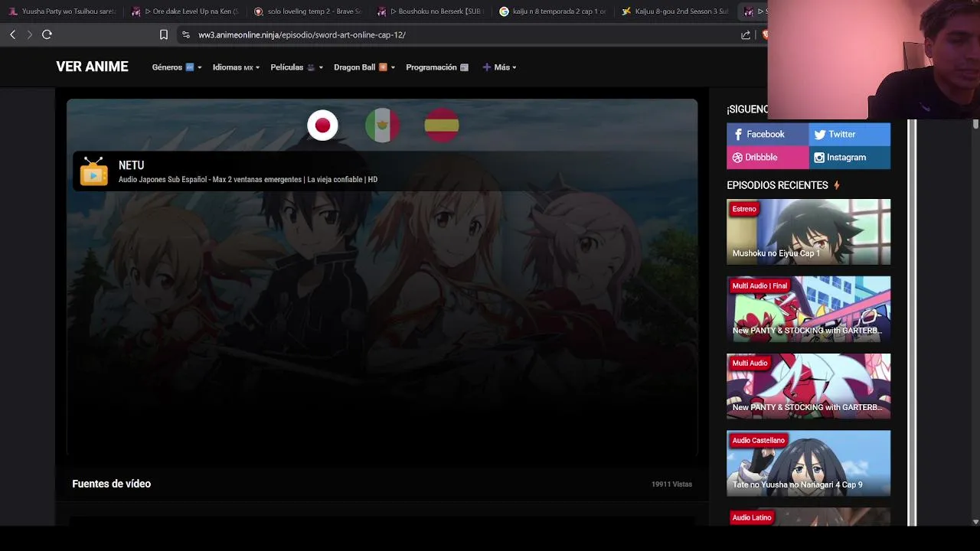This screenshot has width=980, height=551.
Task: Open Mushoku no Eiyuu Cap 1 thumbnail
Action: pos(808,232)
